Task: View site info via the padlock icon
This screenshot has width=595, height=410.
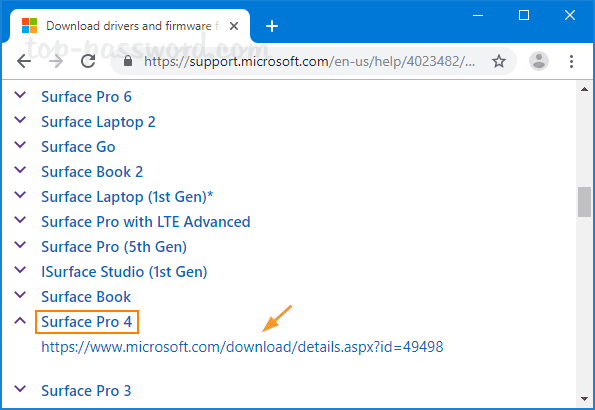Action: [128, 61]
